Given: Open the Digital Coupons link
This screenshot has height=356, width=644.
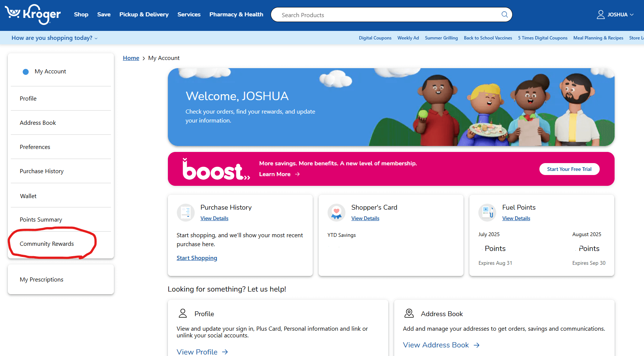Looking at the screenshot, I should [x=375, y=38].
